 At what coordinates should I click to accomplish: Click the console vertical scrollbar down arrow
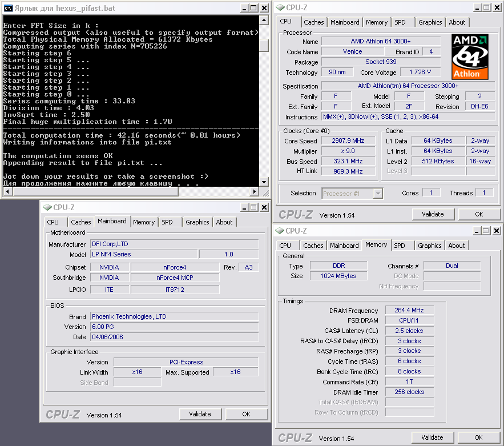pyautogui.click(x=264, y=182)
